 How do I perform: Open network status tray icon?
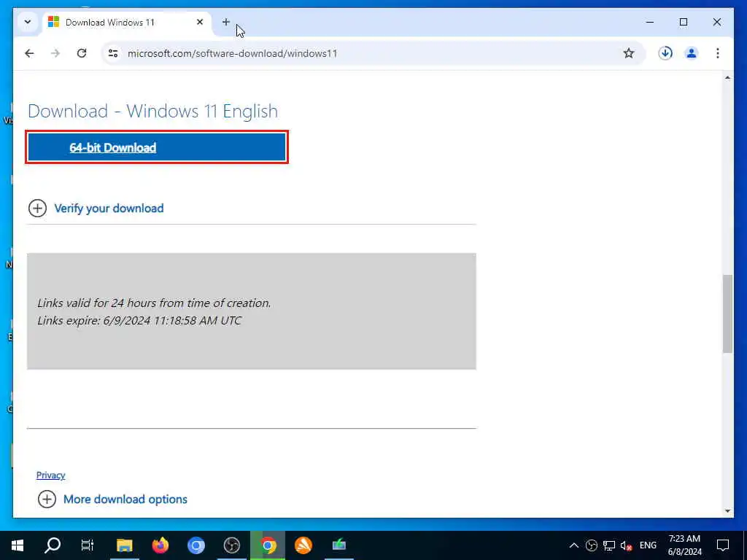[609, 545]
